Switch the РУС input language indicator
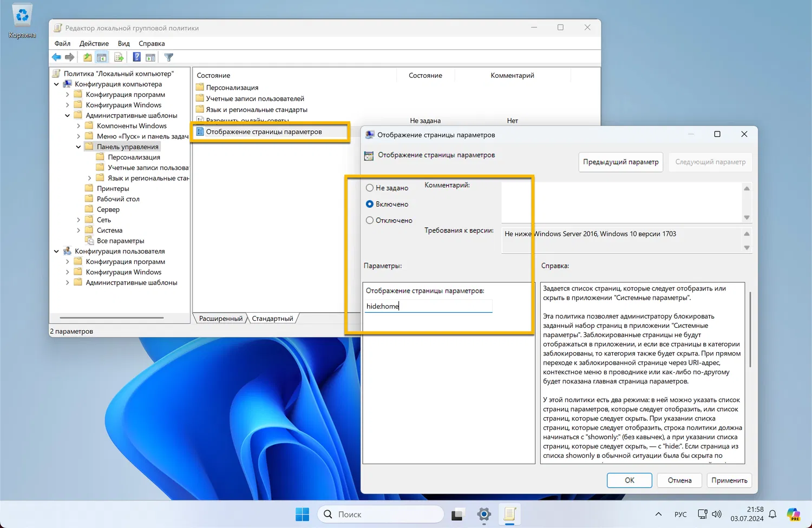The width and height of the screenshot is (812, 528). (680, 514)
